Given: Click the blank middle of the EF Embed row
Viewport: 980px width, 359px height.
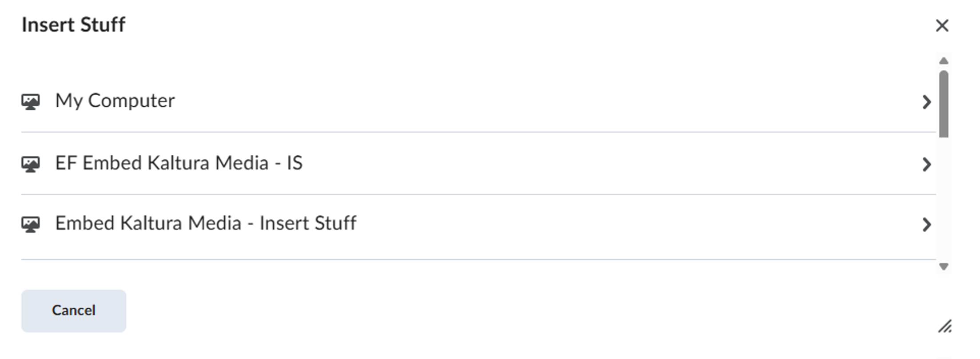Looking at the screenshot, I should coord(578,164).
